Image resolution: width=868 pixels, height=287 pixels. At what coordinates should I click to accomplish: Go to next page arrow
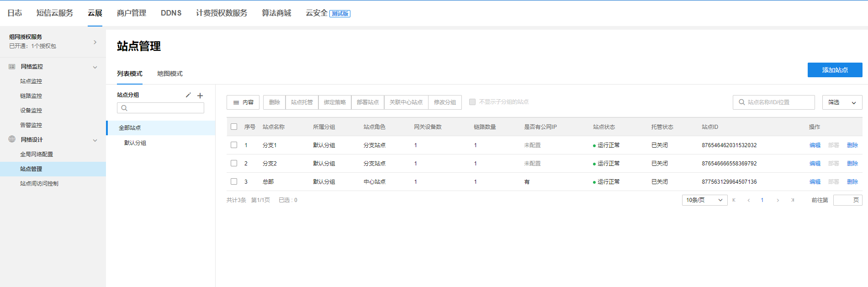tap(778, 200)
